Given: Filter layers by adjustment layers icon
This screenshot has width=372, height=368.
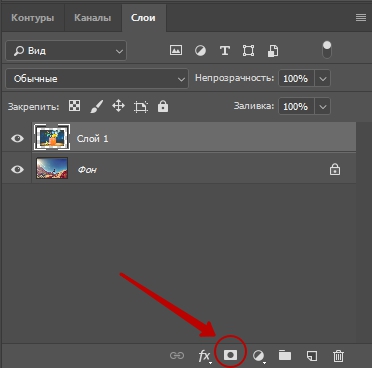Looking at the screenshot, I should pyautogui.click(x=200, y=51).
